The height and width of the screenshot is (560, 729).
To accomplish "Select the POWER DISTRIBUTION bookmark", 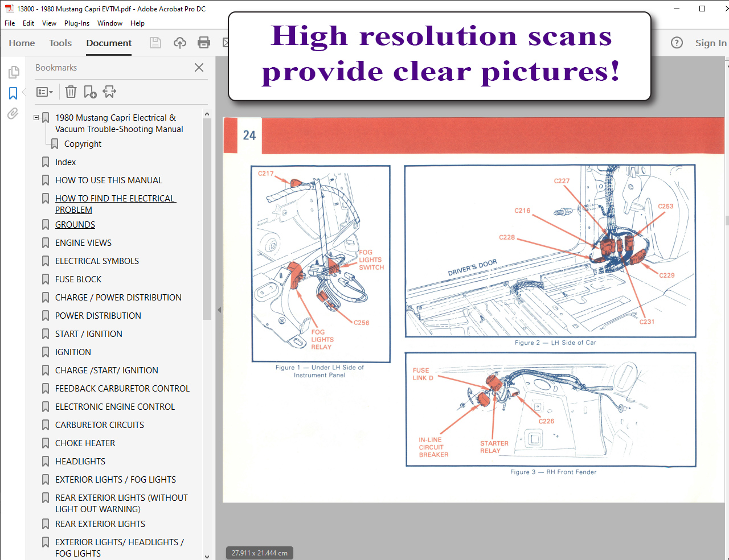I will (x=98, y=316).
